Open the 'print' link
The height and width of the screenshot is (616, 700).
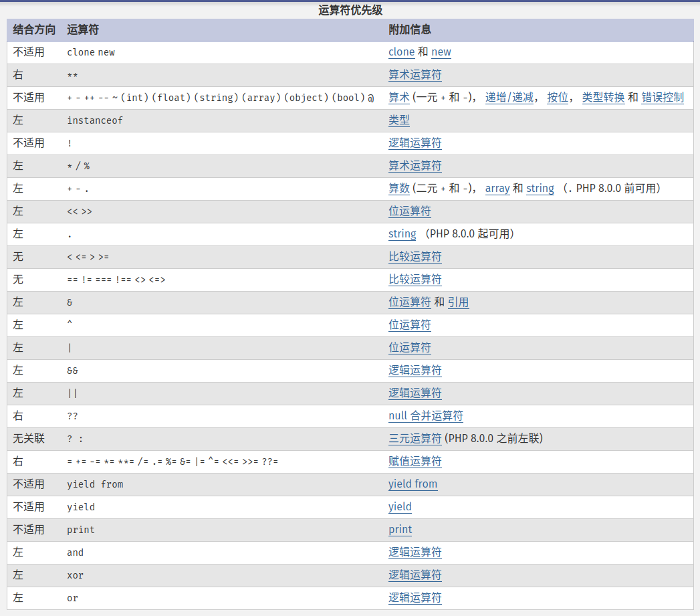(x=400, y=530)
